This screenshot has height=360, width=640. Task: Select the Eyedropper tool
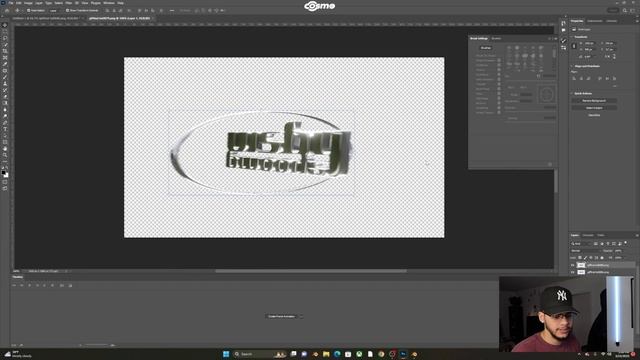tap(5, 64)
